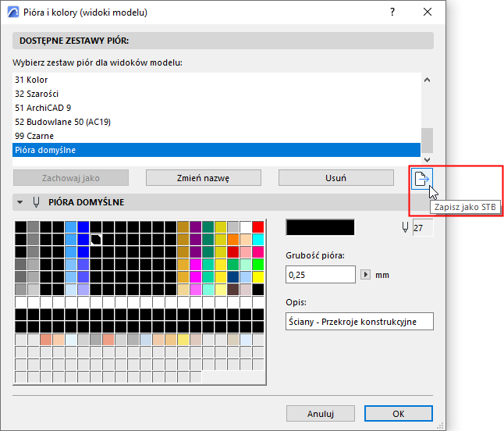Pick the pure blue swatch in top row
The width and height of the screenshot is (504, 431).
83,226
